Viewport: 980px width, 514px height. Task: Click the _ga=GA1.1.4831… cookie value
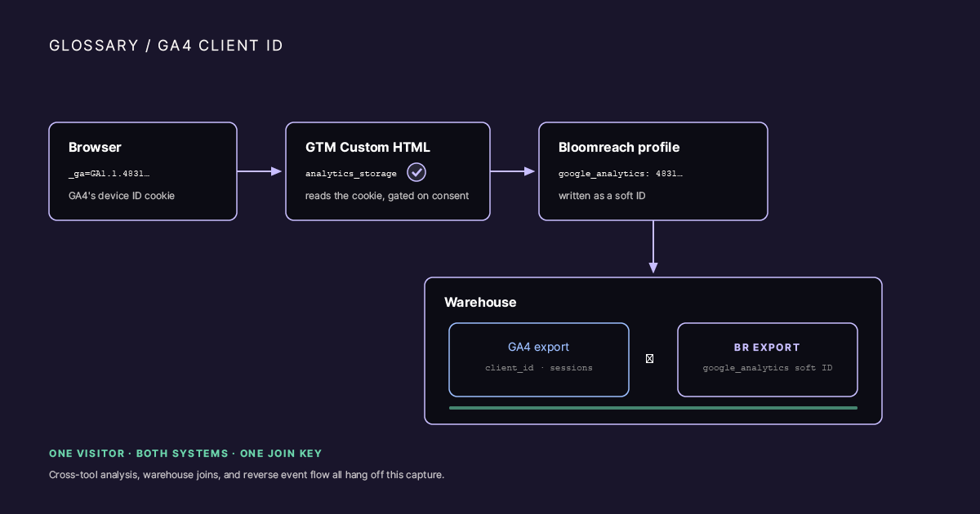[x=109, y=174]
